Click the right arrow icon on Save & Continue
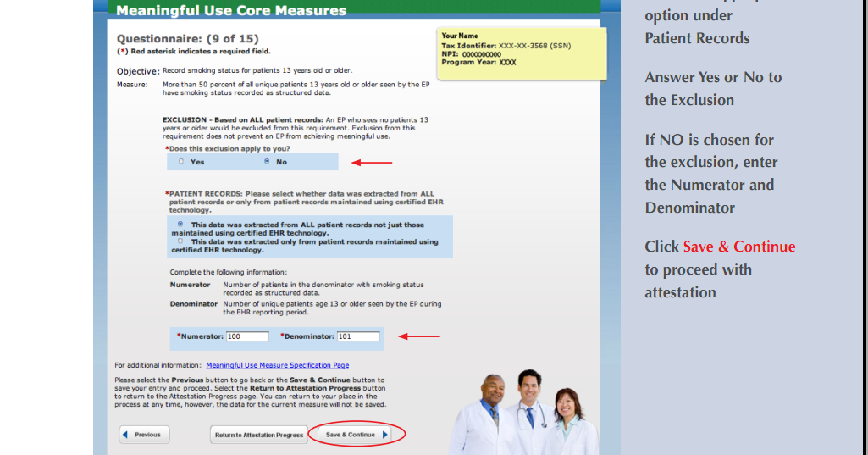The image size is (868, 455). [385, 435]
